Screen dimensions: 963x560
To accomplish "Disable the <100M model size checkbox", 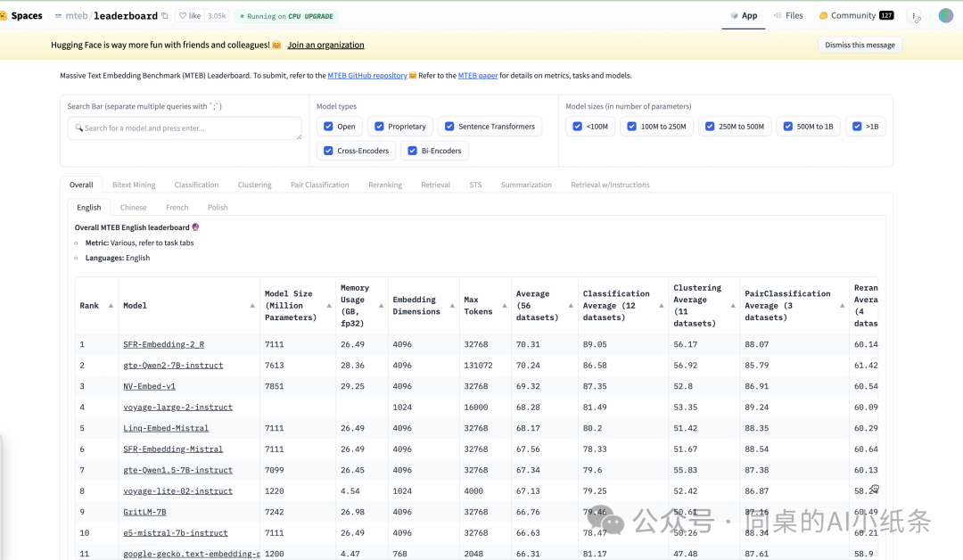I will coord(578,127).
